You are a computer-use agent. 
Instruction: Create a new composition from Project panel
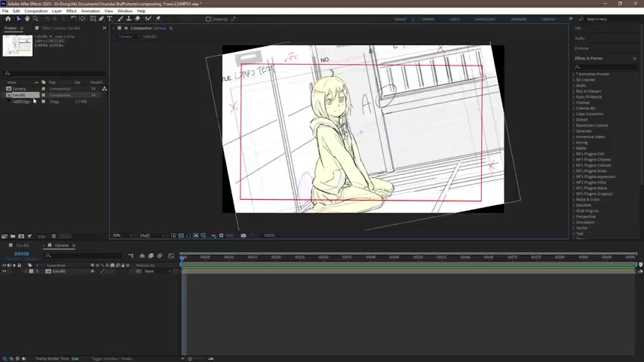click(21, 236)
